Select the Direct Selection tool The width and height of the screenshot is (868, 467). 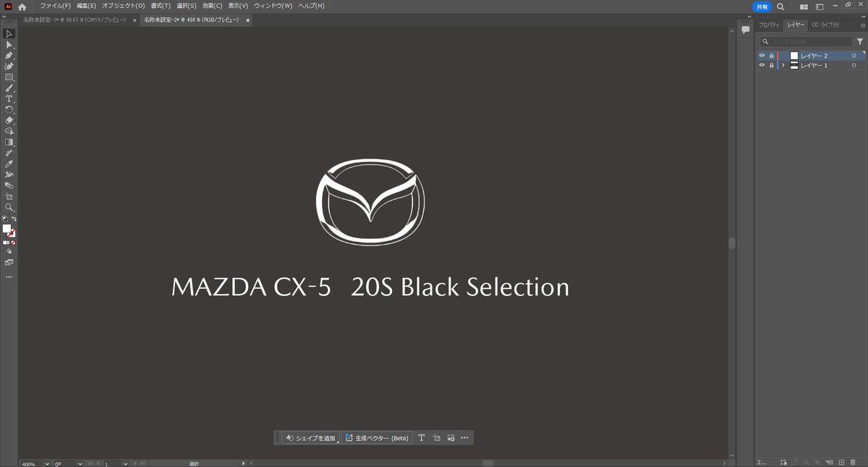(x=9, y=44)
